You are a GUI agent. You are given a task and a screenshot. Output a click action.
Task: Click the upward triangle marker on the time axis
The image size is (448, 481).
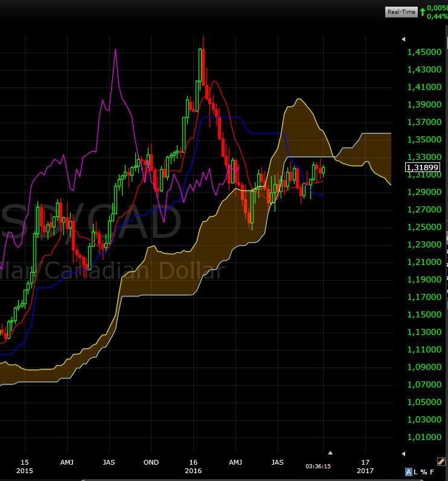(330, 453)
